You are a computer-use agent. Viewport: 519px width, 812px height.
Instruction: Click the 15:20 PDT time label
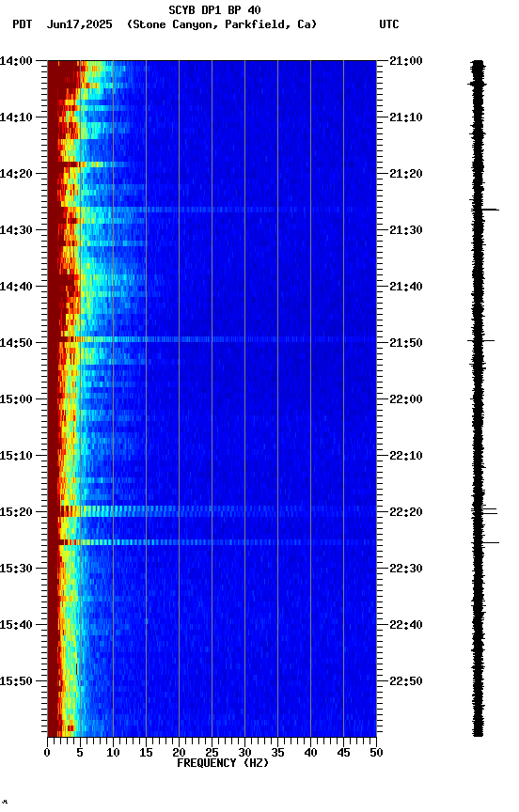[16, 512]
